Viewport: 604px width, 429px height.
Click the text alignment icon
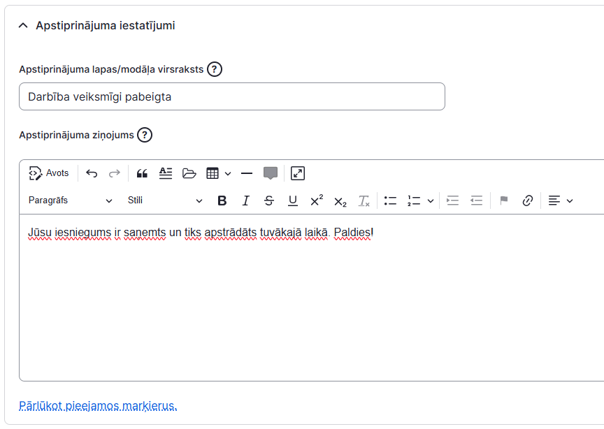click(554, 201)
